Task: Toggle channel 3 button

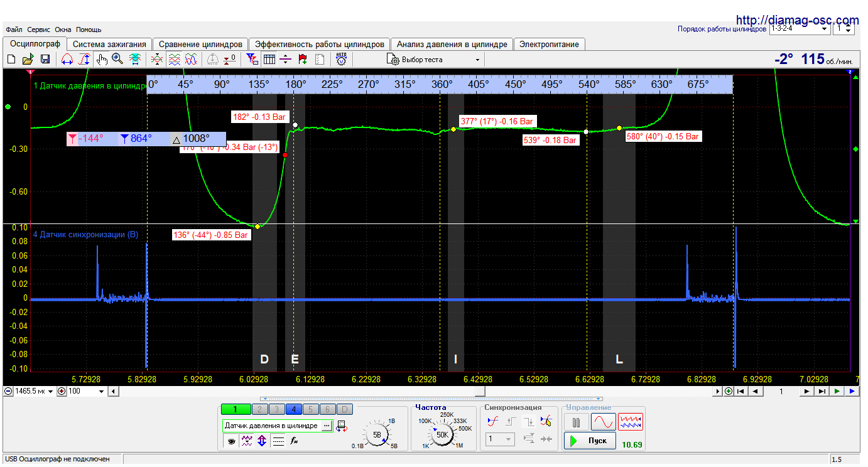Action: tap(276, 409)
